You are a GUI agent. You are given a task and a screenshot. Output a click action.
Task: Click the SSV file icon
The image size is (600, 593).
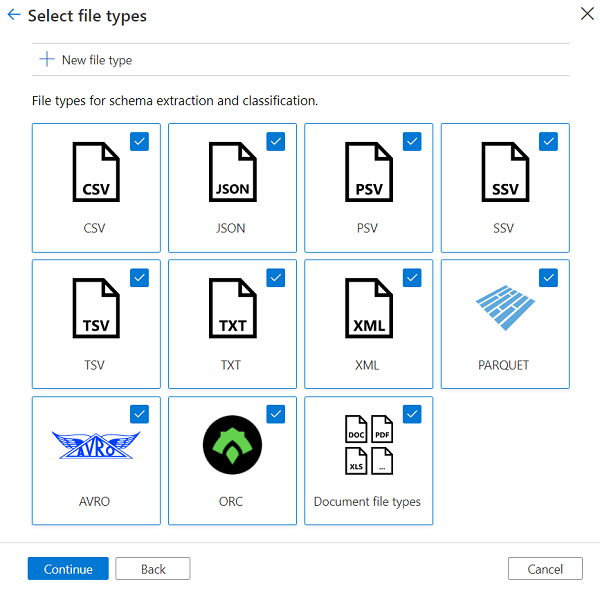[x=505, y=172]
